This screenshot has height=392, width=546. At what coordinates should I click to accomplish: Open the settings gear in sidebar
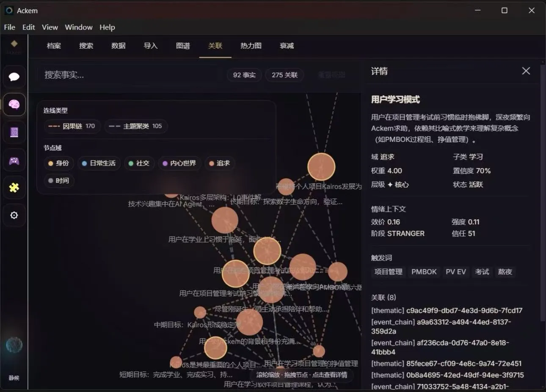pos(14,215)
